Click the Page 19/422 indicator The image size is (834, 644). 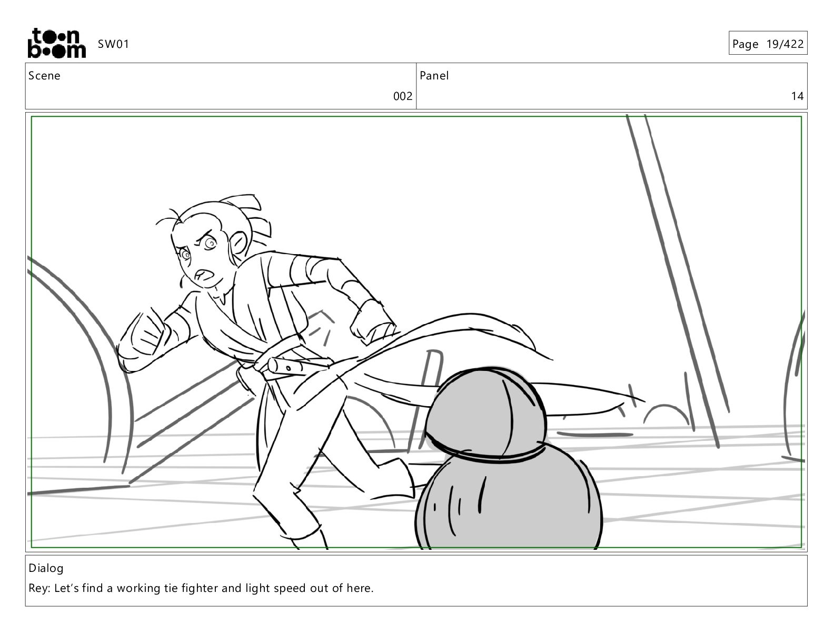click(x=768, y=44)
